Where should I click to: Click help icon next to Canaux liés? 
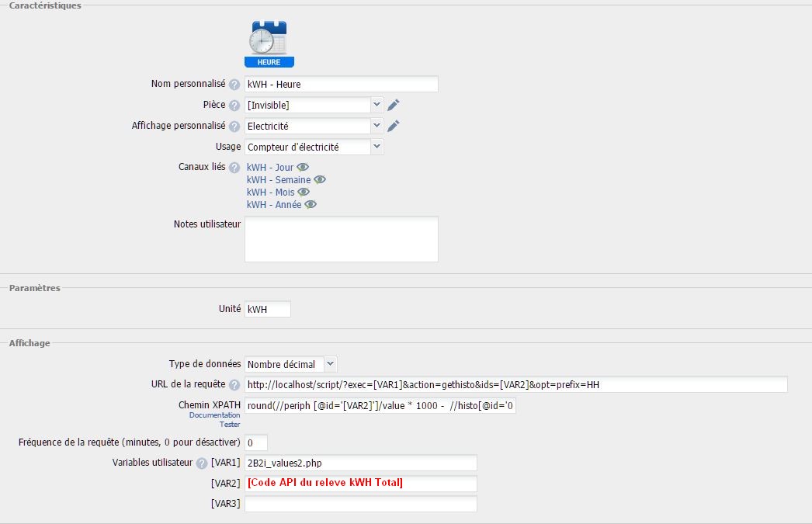(234, 167)
